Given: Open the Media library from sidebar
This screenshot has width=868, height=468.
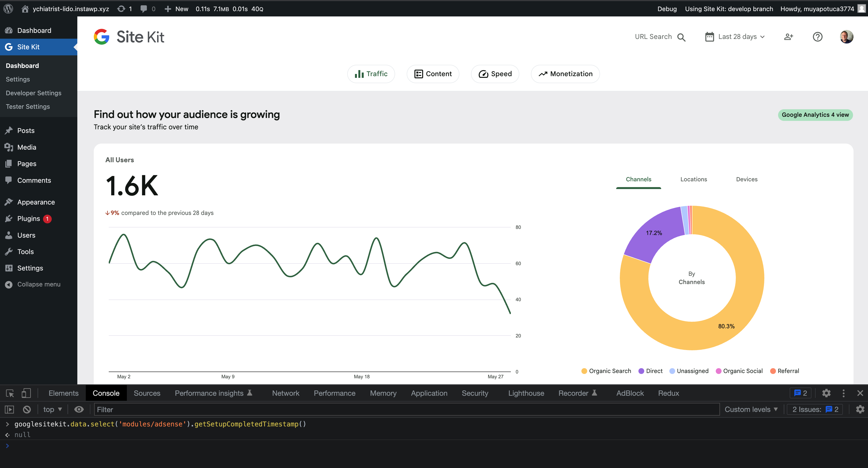Looking at the screenshot, I should 26,147.
